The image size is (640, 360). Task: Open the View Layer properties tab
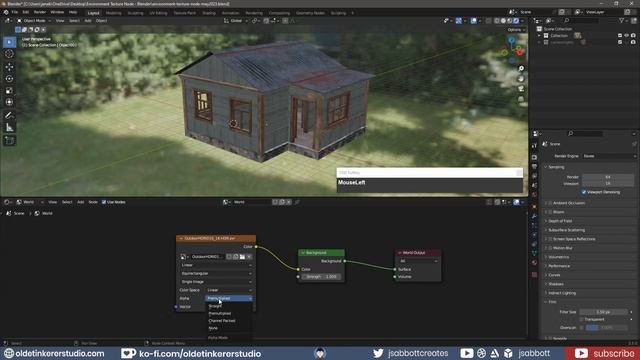coord(534,176)
